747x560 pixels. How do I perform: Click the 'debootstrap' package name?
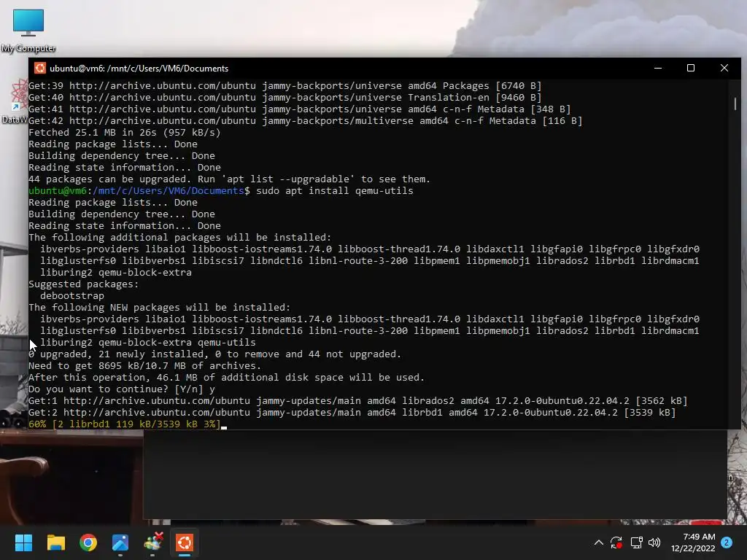point(72,296)
